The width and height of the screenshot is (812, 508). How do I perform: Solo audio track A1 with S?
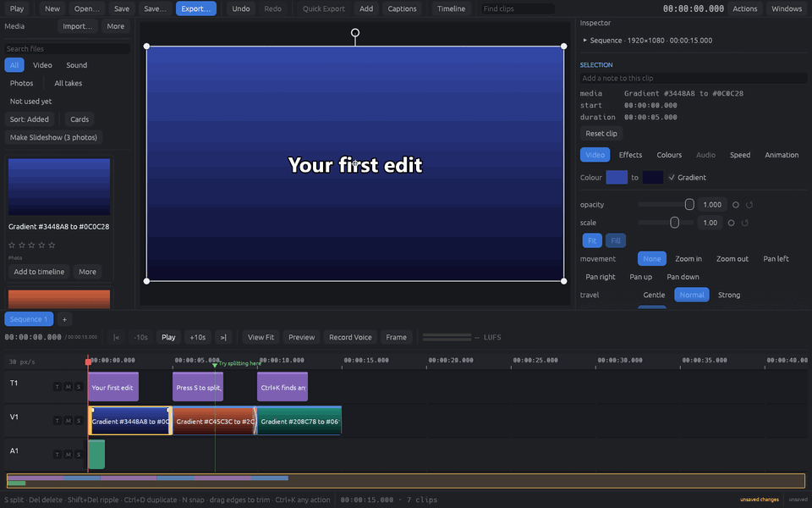[79, 454]
